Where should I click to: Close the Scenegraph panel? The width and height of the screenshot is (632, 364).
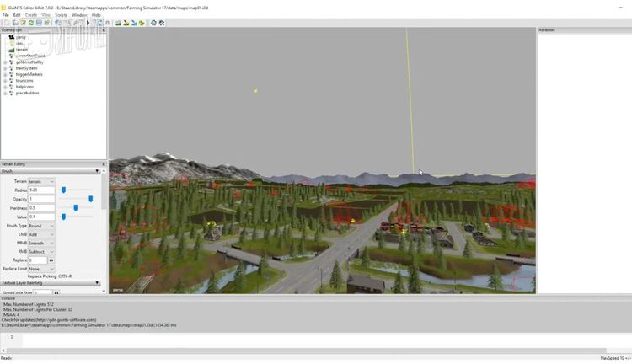[104, 29]
